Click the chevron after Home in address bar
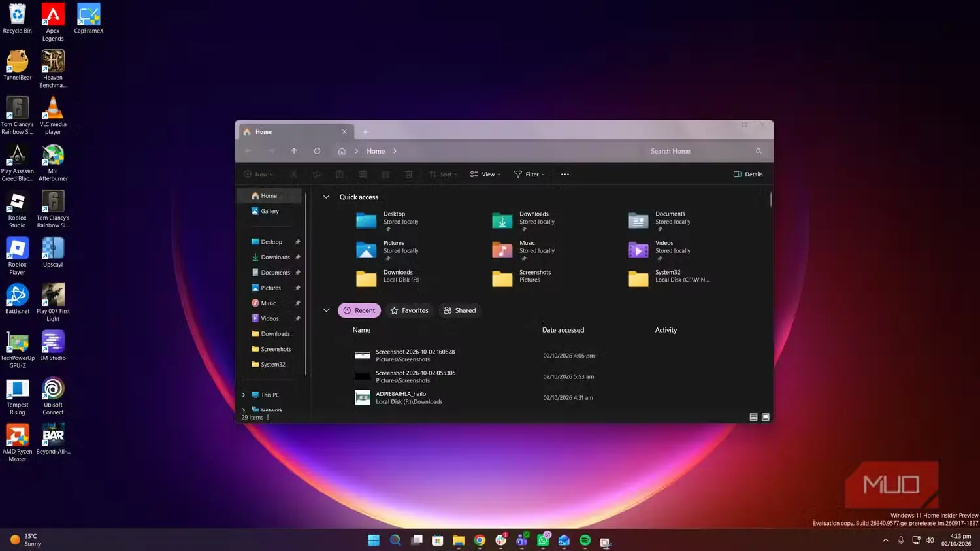980x551 pixels. [395, 151]
